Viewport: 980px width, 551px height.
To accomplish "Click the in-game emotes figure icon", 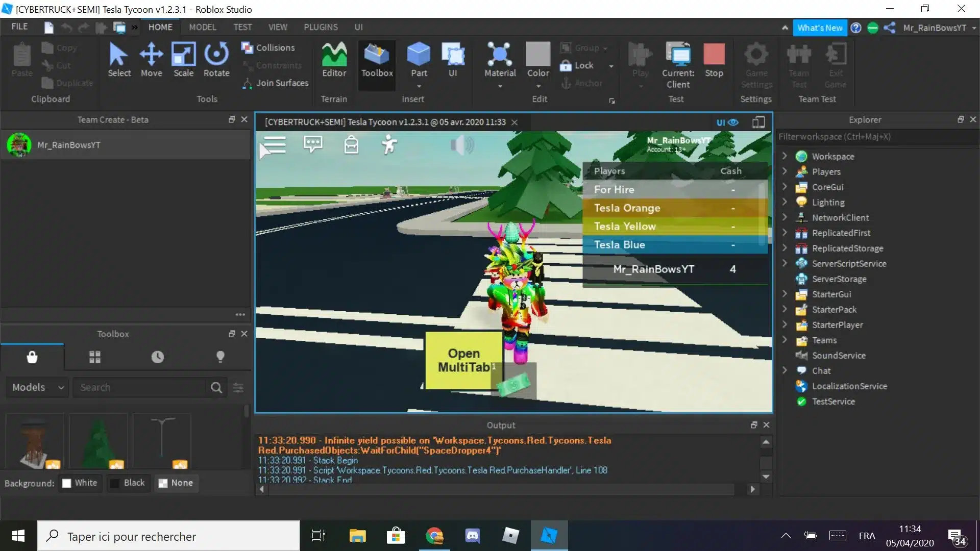I will (x=389, y=145).
